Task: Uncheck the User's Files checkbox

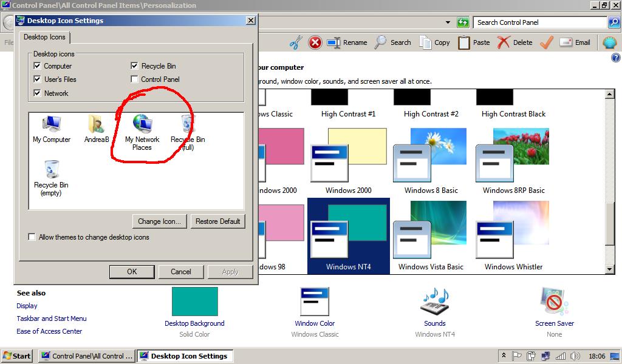Action: [37, 79]
